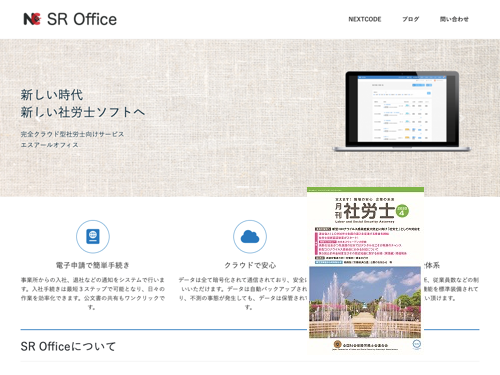Click the SR Office site title
The height and width of the screenshot is (375, 500).
pos(82,19)
